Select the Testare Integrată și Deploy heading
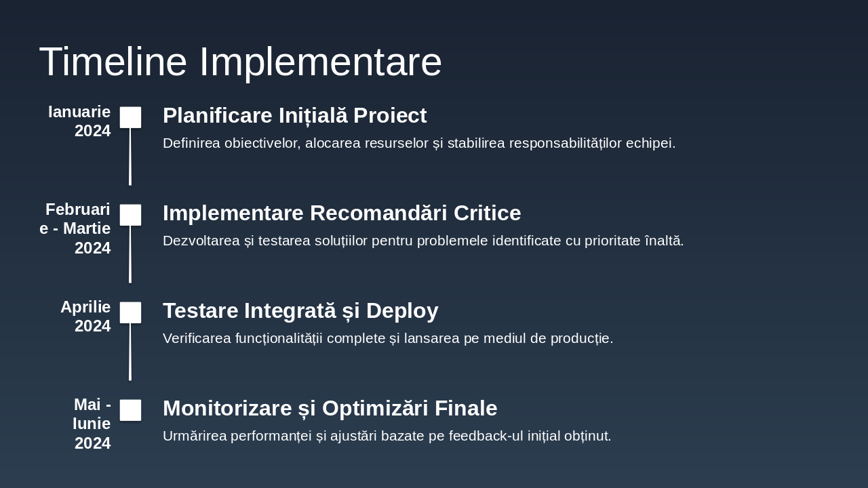 click(x=300, y=310)
